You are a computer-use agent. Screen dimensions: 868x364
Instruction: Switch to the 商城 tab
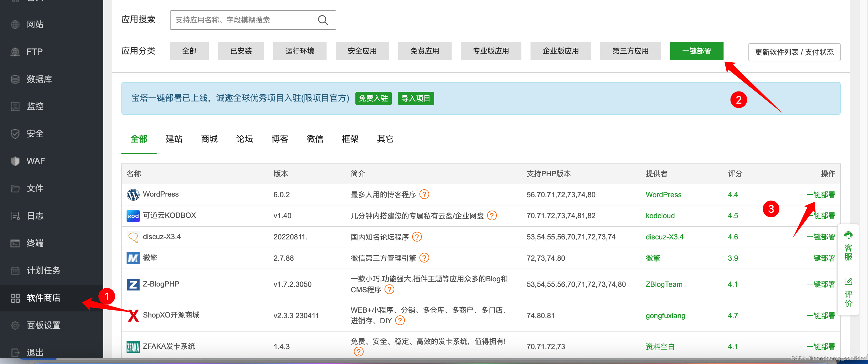coord(209,139)
